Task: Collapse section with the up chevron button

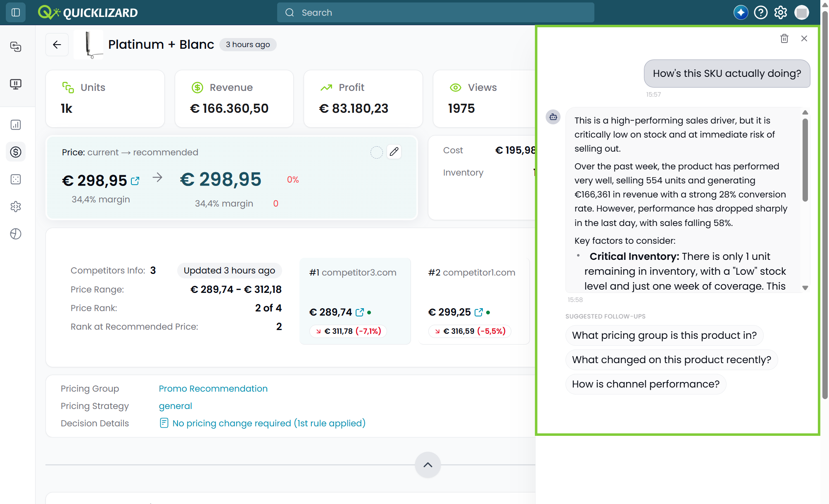Action: 428,465
